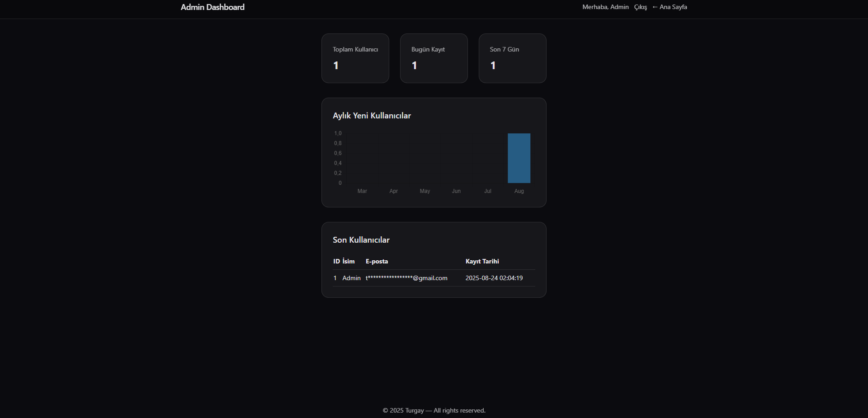Click the blue Aug bar in chart
Image resolution: width=868 pixels, height=418 pixels.
pos(519,158)
